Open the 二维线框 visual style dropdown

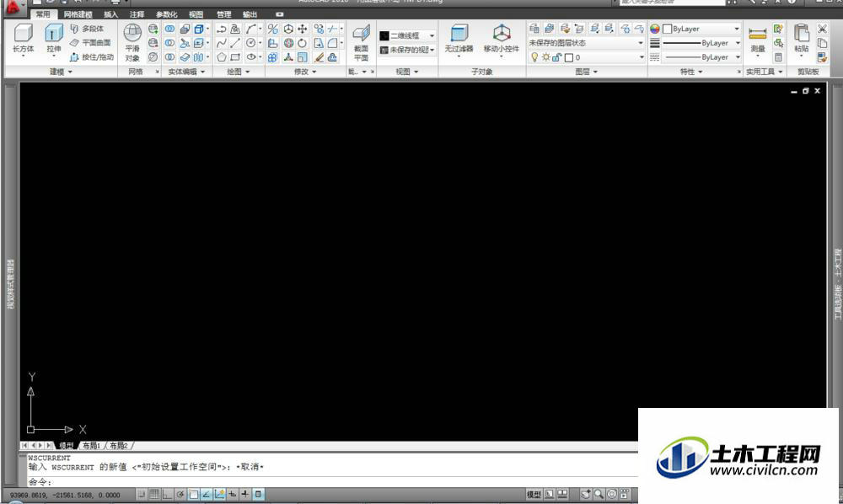pos(407,35)
